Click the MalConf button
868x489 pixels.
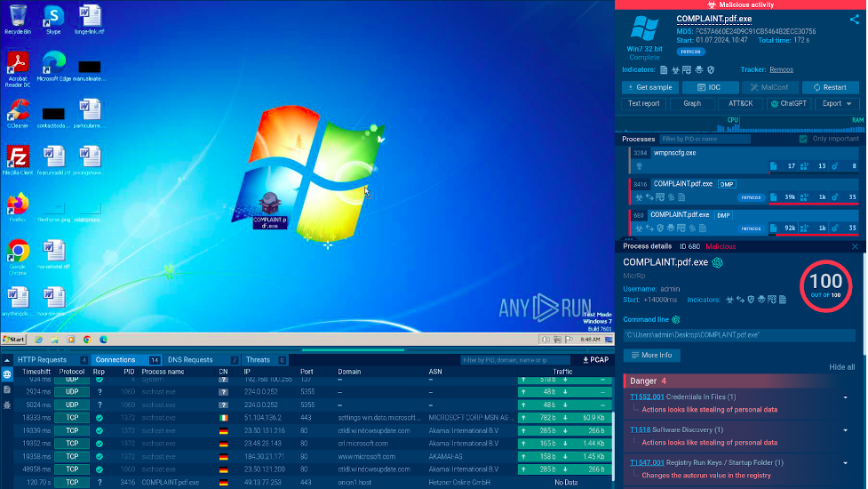coord(770,87)
